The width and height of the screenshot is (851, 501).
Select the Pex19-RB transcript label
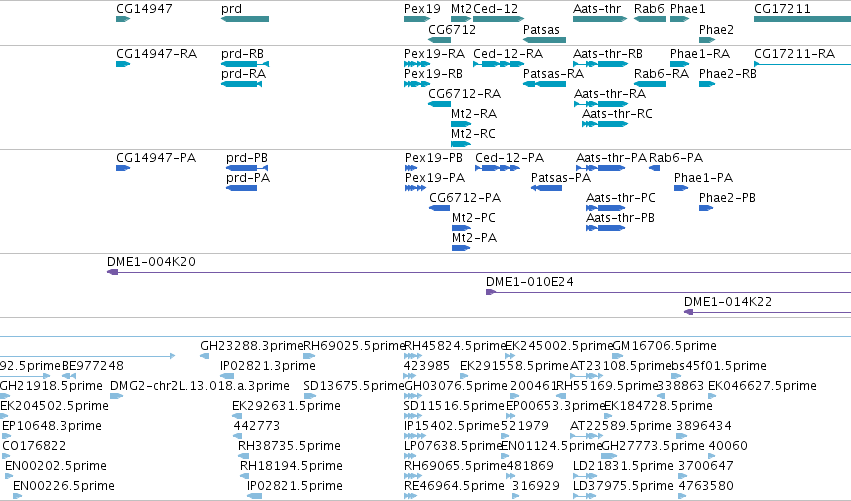433,73
